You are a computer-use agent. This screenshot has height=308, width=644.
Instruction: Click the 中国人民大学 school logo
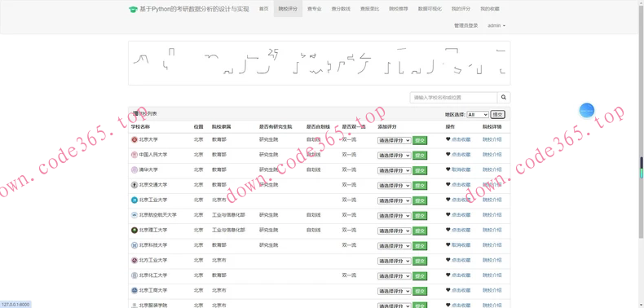pos(134,155)
